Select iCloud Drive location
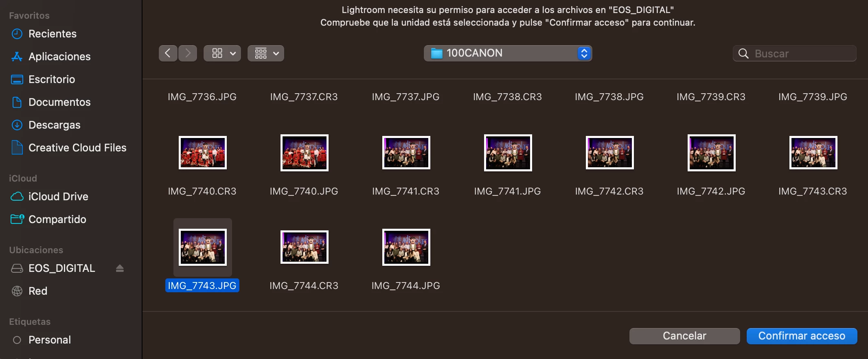Screen dimensions: 868x359 tap(58, 197)
